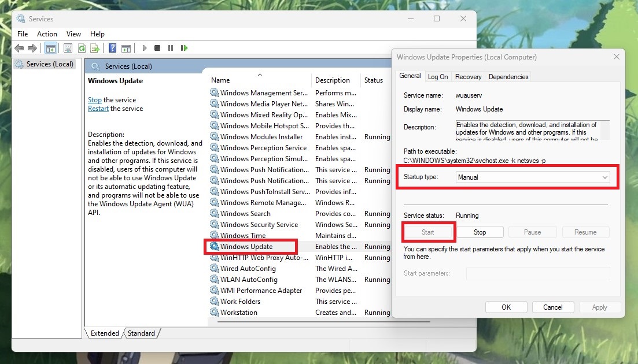Viewport: 638px width, 364px height.
Task: Open the Action menu
Action: click(x=47, y=34)
